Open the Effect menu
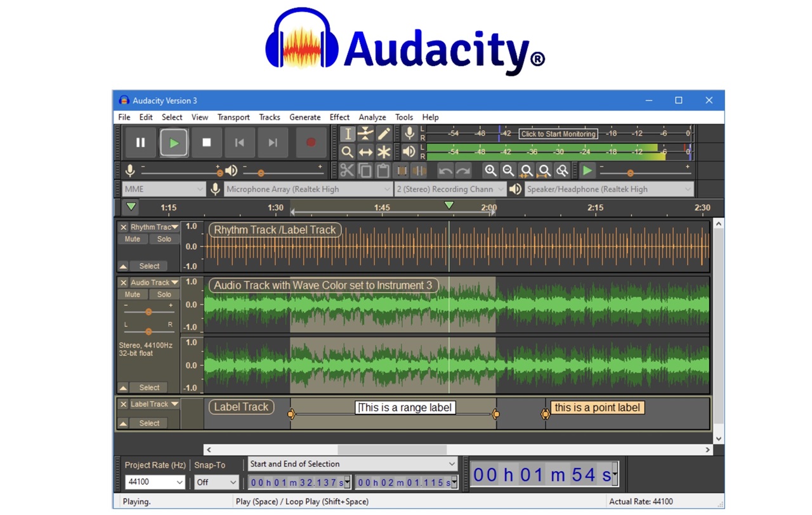This screenshot has width=812, height=515. coord(339,117)
